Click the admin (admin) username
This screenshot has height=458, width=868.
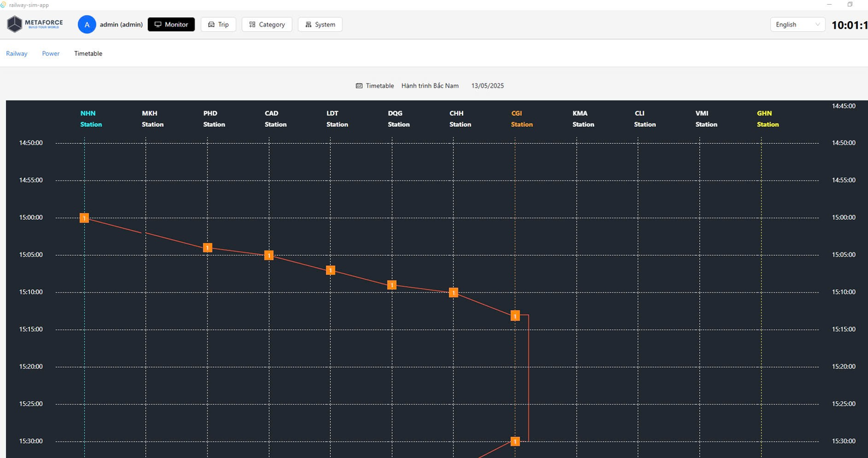121,24
